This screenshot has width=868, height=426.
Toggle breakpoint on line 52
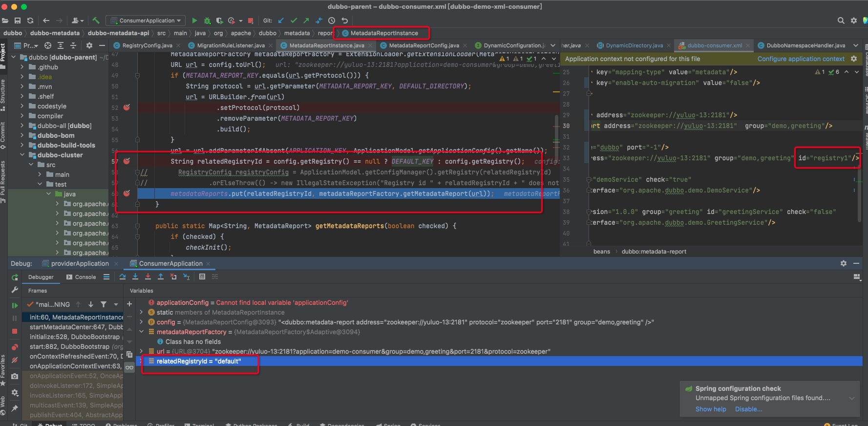tap(127, 107)
